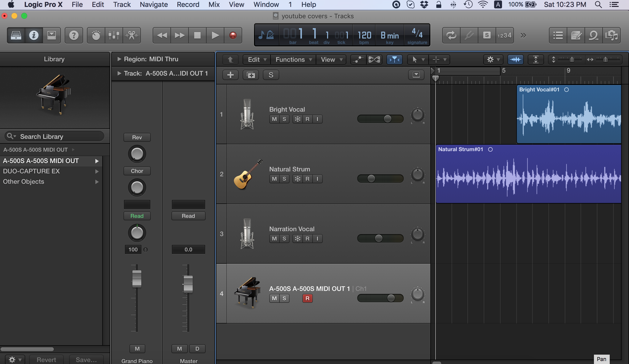Disable record on A-500S MIDI track

[x=307, y=298]
